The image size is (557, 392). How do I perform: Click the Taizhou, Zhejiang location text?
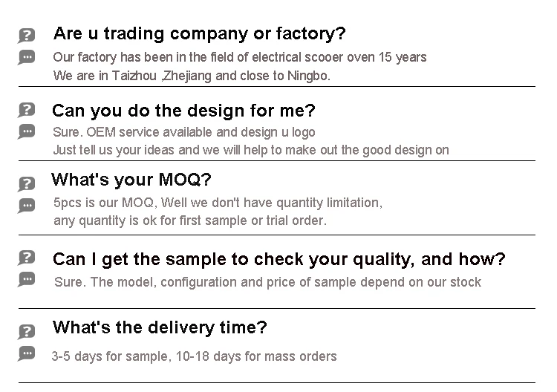point(192,76)
